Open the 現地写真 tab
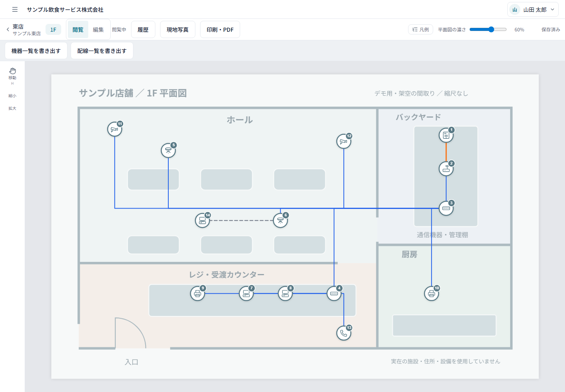The image size is (565, 392). [x=178, y=29]
